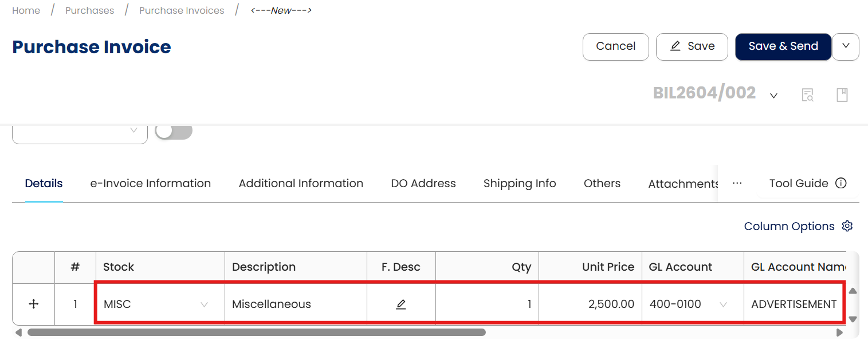
Task: Click the document preview icon beside BIL2604/002
Action: coord(807,95)
